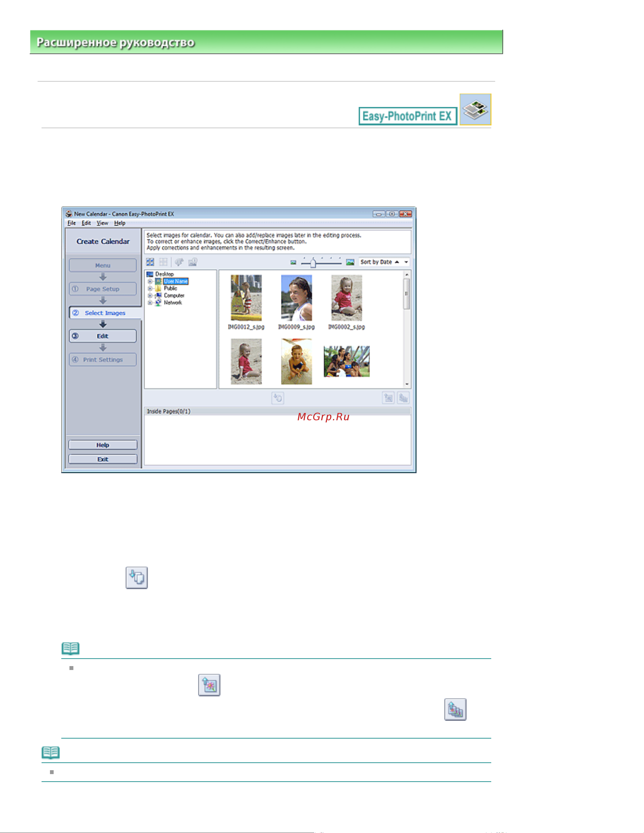Open the Help menu in menu bar
Screen dimensions: 644x833
pyautogui.click(x=120, y=223)
